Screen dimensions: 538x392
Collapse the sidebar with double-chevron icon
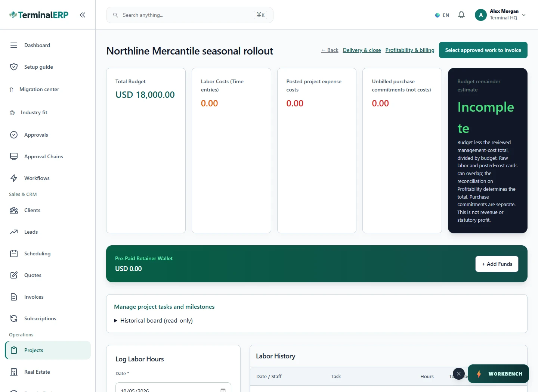point(83,15)
